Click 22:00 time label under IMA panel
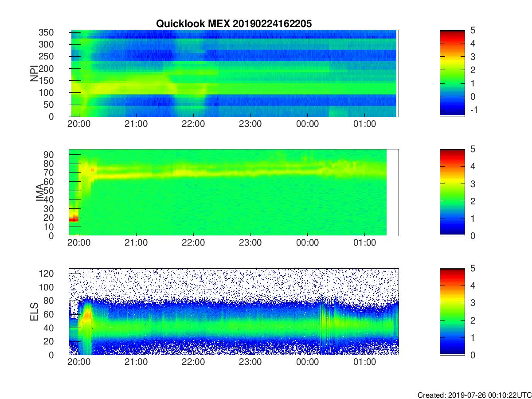 click(194, 243)
